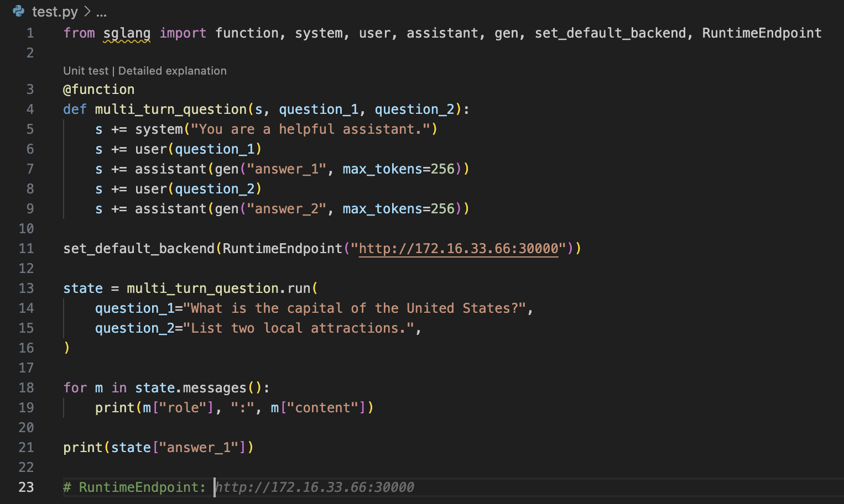Click line number 4 in the gutter
Image resolution: width=844 pixels, height=504 pixels.
30,109
